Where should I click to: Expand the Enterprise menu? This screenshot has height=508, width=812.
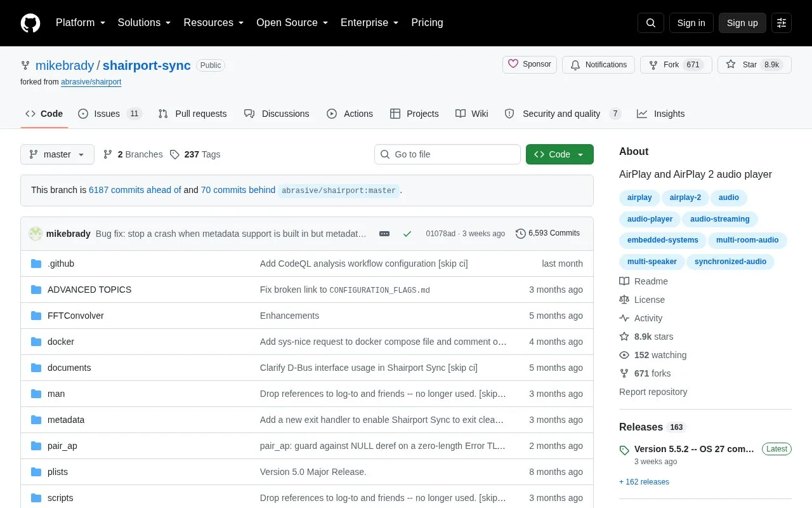click(370, 23)
